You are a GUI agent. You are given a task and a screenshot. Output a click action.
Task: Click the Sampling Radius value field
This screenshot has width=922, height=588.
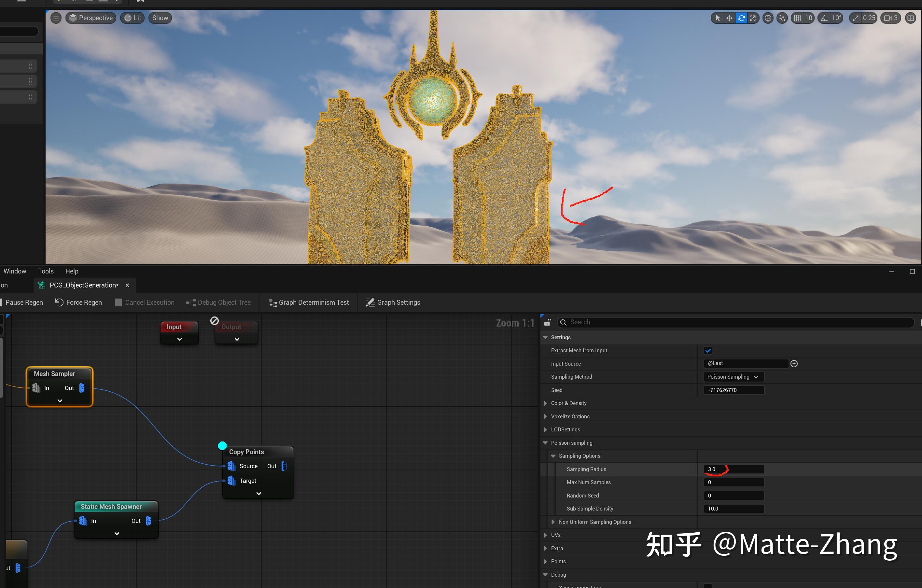pos(733,469)
